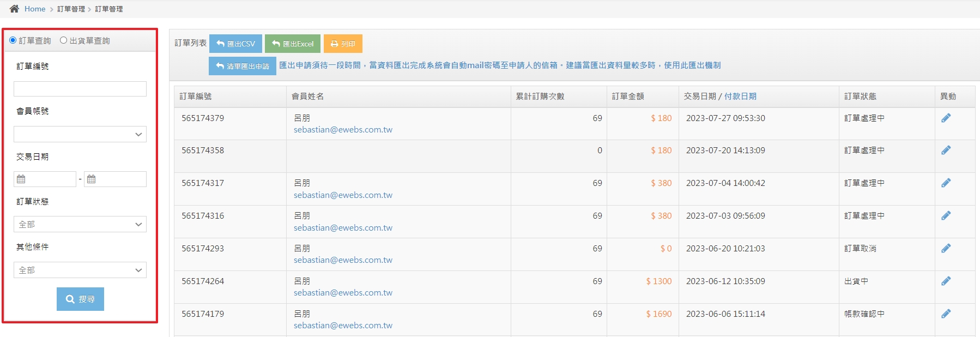Click the 匯出CSV button
Viewport: 980px width, 337px height.
click(235, 44)
